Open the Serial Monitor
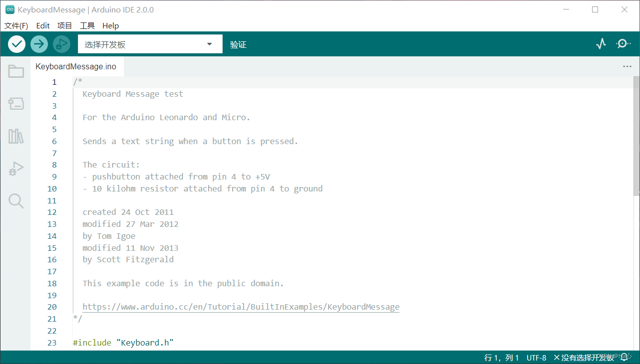The image size is (640, 364). 624,44
